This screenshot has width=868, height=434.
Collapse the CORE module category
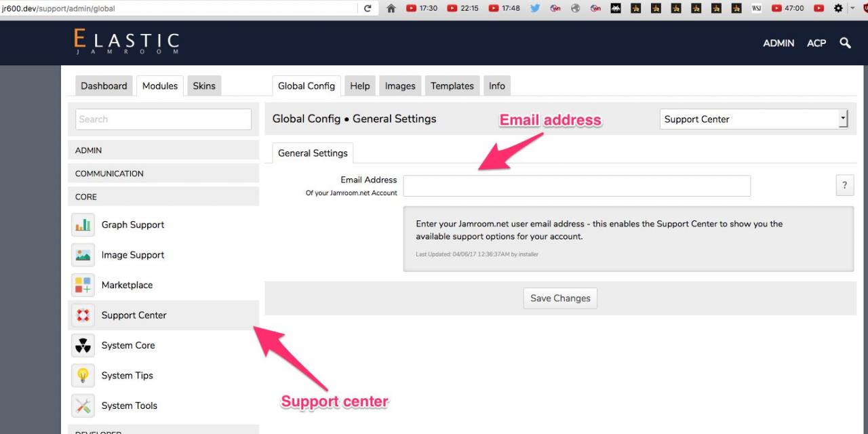[x=163, y=197]
